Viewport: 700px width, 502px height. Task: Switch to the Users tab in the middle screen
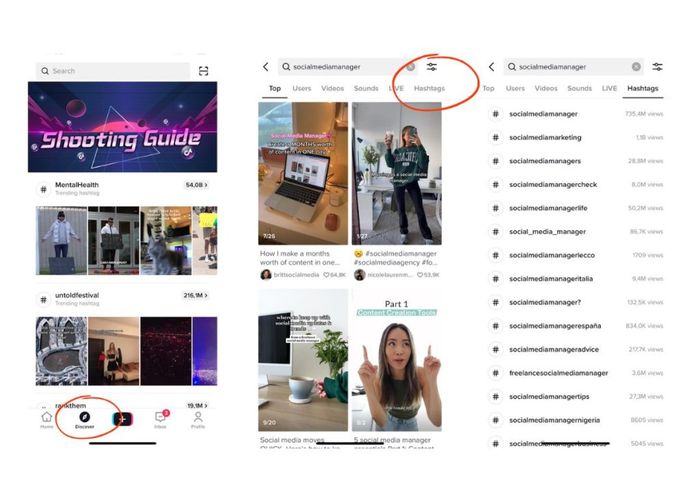[x=302, y=88]
